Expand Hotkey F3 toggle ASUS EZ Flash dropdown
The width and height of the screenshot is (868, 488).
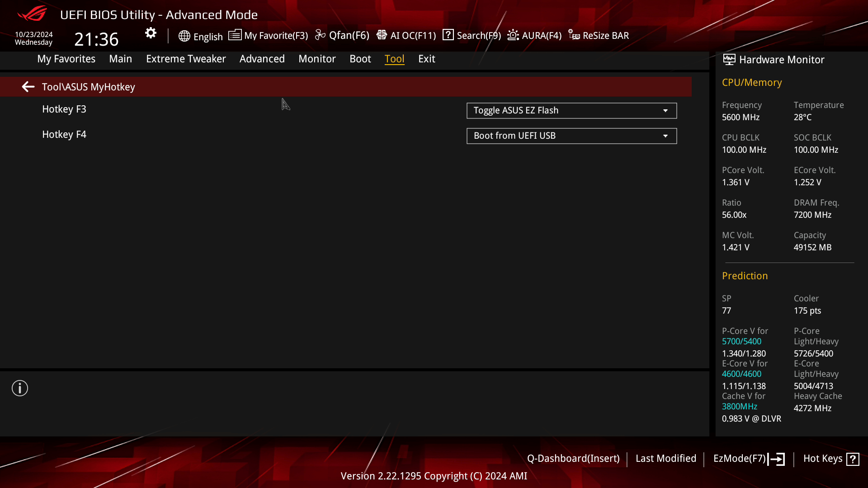click(x=666, y=110)
